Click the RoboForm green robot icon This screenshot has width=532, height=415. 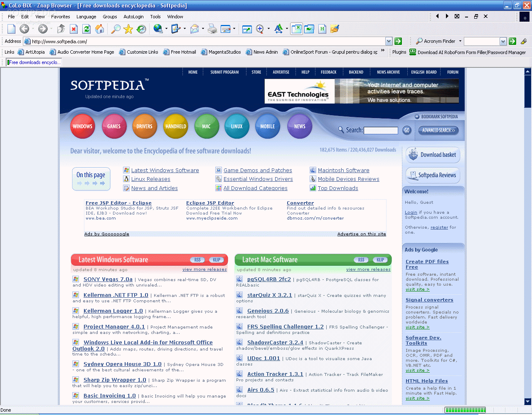click(413, 52)
